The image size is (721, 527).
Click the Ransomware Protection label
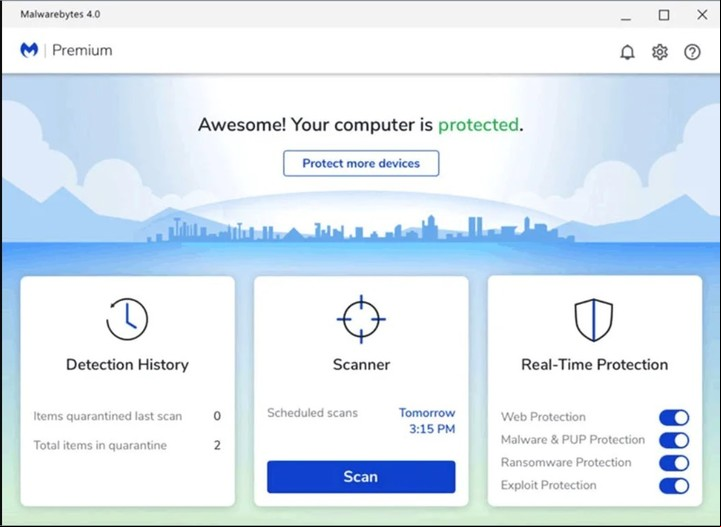point(566,462)
